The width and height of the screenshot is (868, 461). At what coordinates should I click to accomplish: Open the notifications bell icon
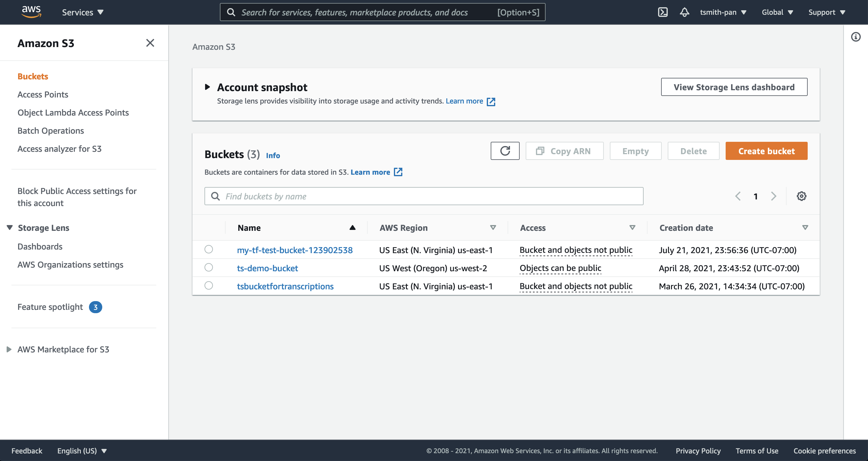[x=684, y=12]
